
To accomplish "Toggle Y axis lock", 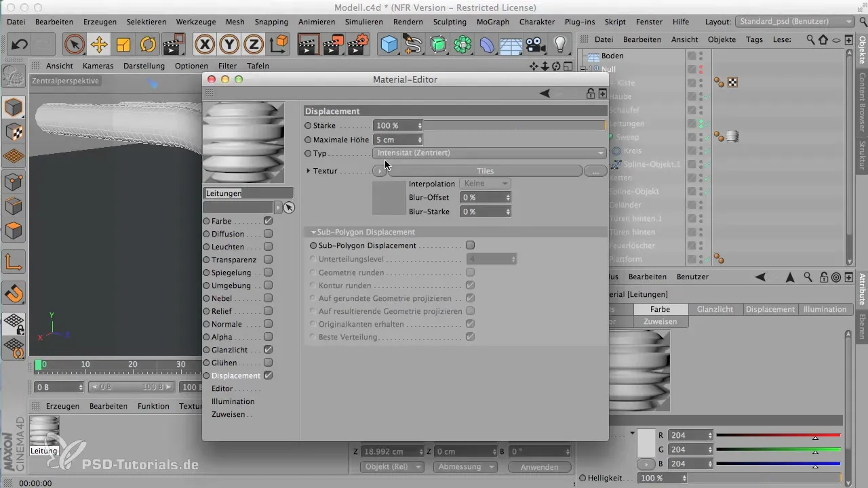I will coord(229,45).
